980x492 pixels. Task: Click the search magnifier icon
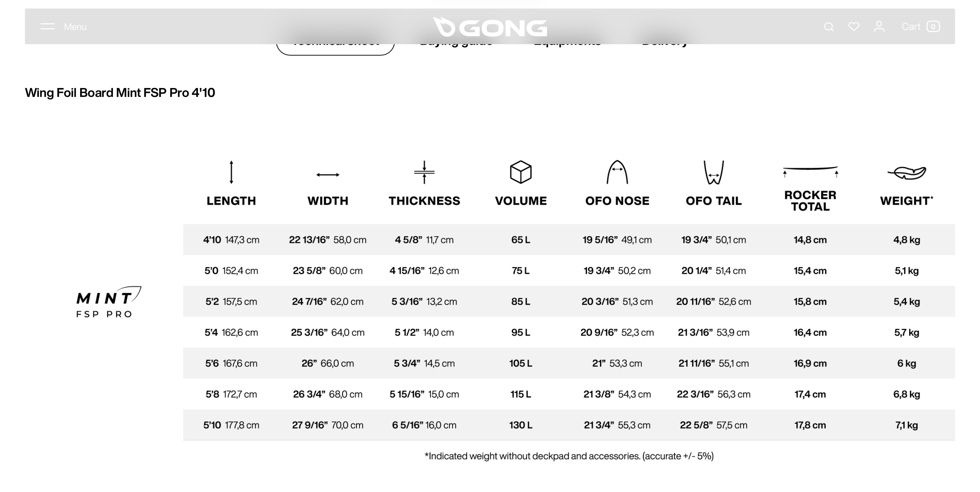[x=829, y=27]
